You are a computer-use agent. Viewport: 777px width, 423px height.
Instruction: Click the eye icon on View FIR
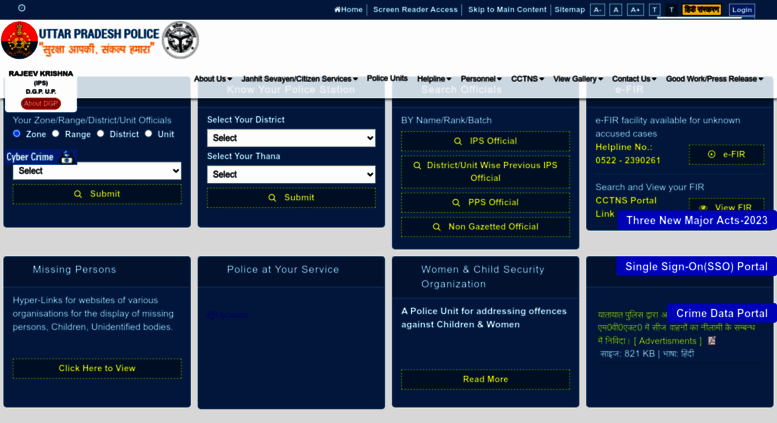[x=703, y=208]
